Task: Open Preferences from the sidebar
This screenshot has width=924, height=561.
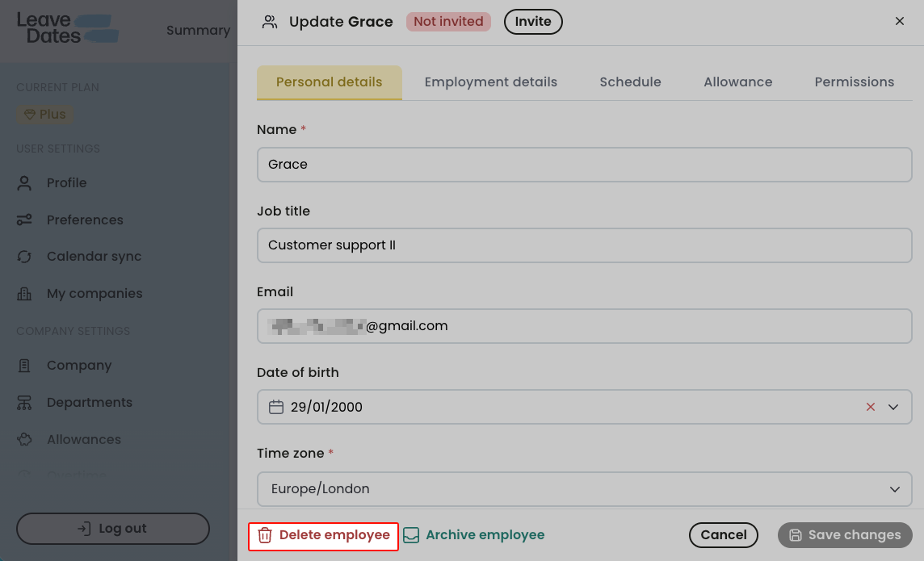Action: (x=85, y=220)
